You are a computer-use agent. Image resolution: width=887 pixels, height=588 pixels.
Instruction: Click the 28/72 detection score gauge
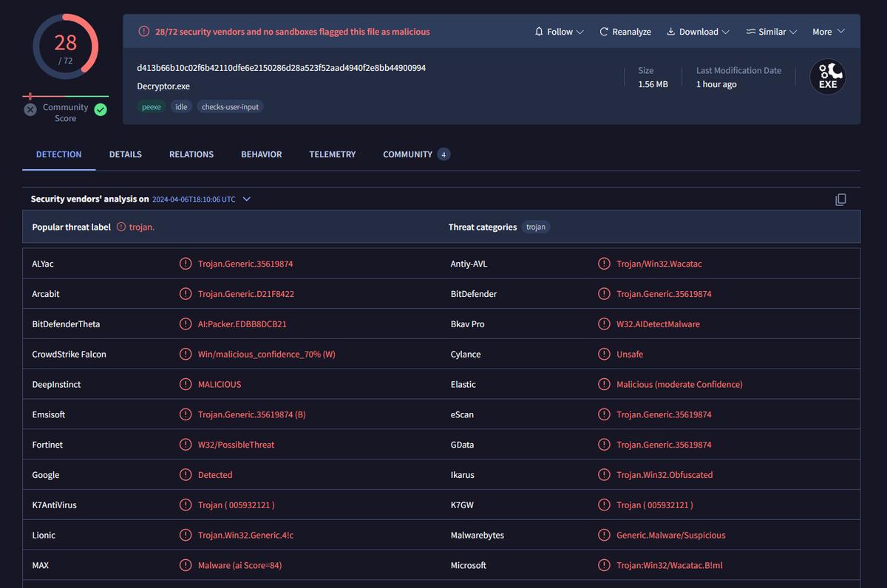click(x=65, y=47)
